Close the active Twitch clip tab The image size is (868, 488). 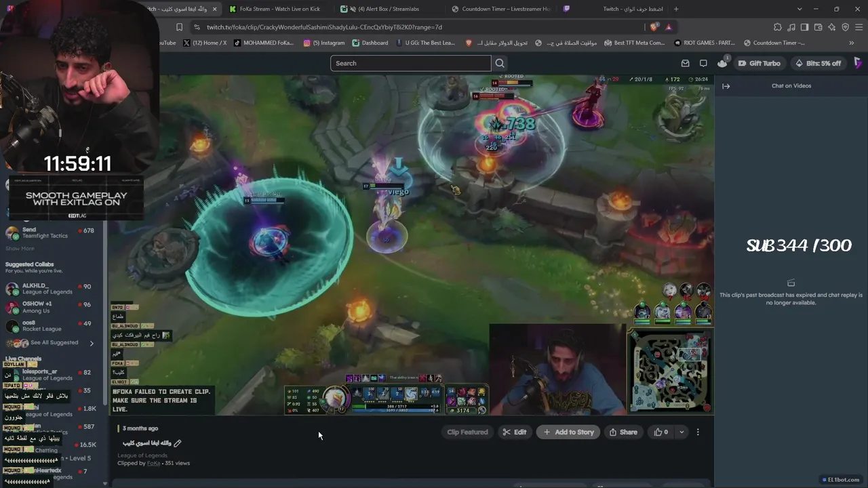215,9
